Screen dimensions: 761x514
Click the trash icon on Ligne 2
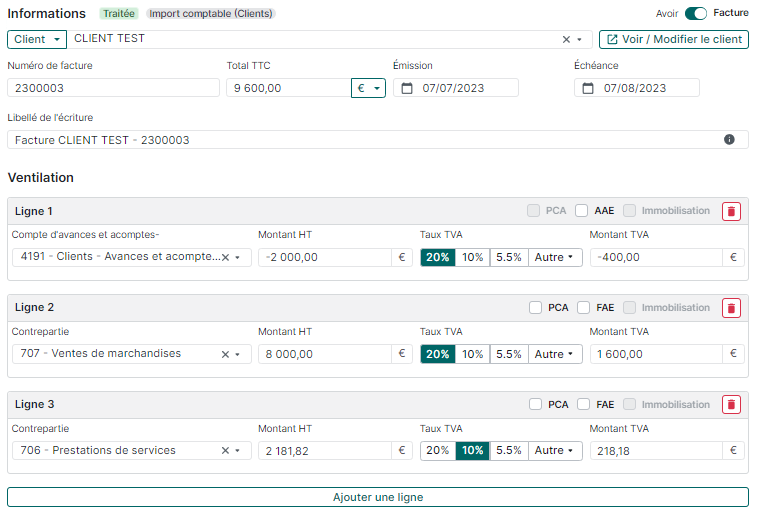[x=731, y=308]
